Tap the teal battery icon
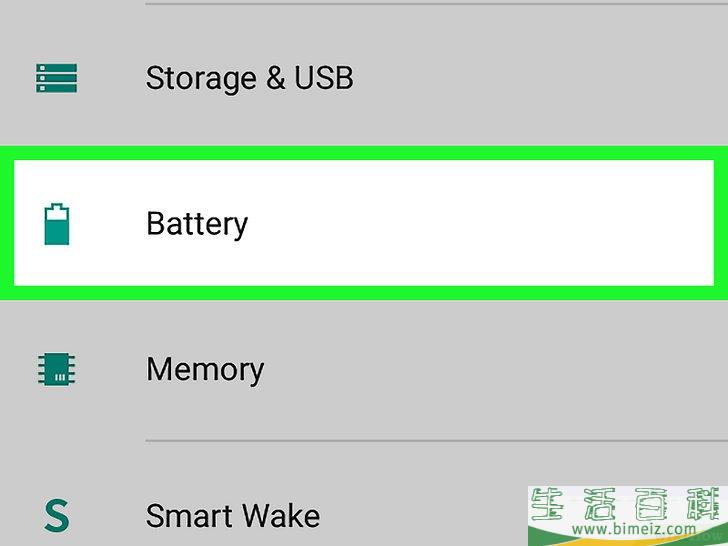Image resolution: width=728 pixels, height=546 pixels. (57, 224)
